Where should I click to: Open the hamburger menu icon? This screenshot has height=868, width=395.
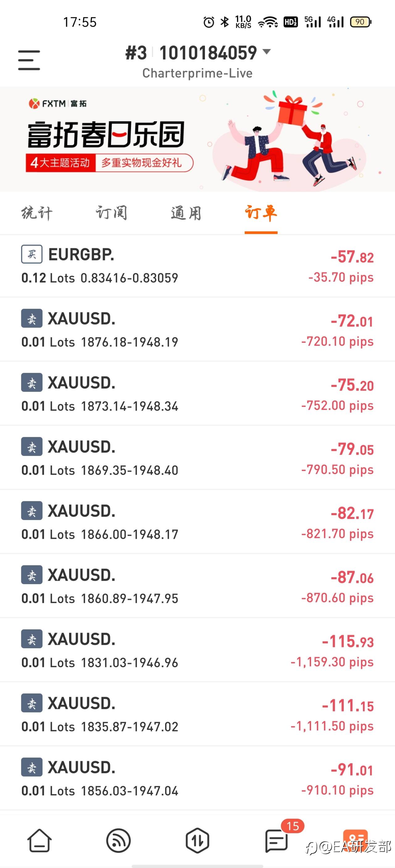point(29,60)
